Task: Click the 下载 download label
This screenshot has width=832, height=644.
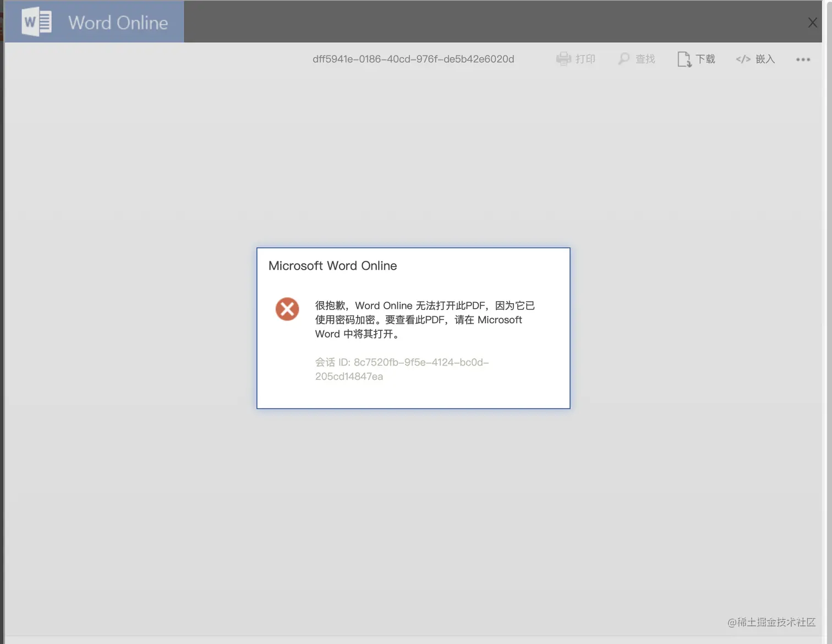Action: pyautogui.click(x=705, y=59)
